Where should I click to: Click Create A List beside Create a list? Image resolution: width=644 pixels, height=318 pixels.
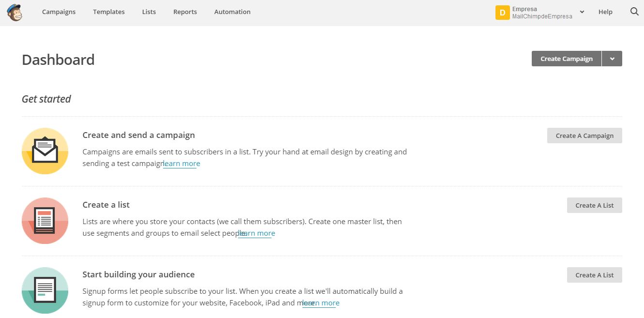594,205
